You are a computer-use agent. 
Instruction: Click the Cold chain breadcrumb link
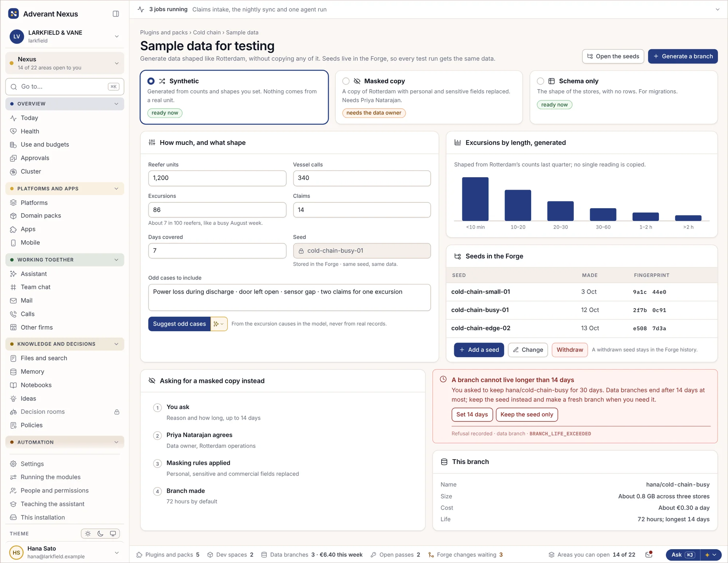click(207, 32)
